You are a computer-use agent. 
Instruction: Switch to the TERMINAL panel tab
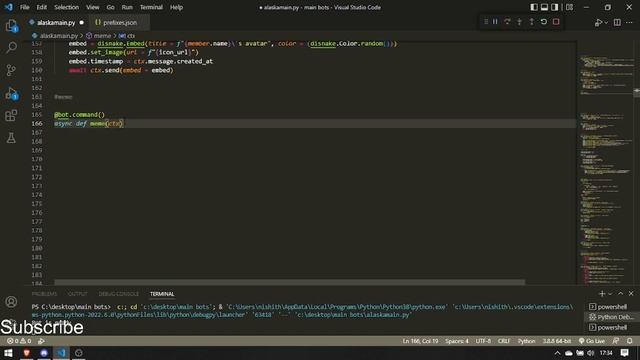[x=162, y=294]
